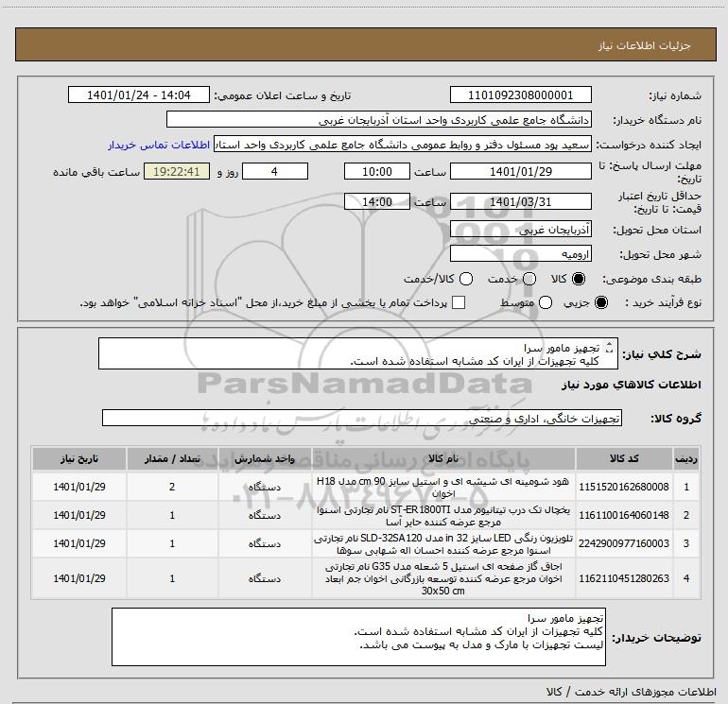Click product code 1161100164060148
This screenshot has height=704, width=728.
624,515
